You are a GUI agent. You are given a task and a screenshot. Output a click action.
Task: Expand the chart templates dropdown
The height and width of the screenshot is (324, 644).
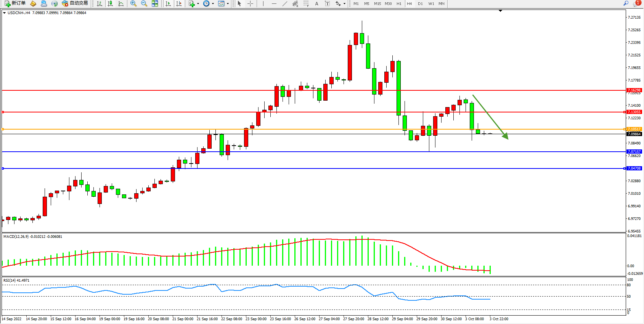tap(228, 4)
